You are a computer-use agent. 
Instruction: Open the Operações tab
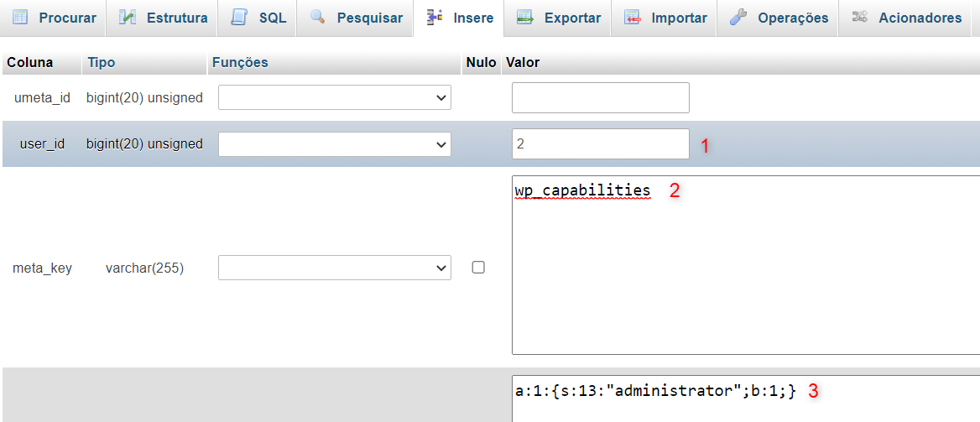click(792, 18)
